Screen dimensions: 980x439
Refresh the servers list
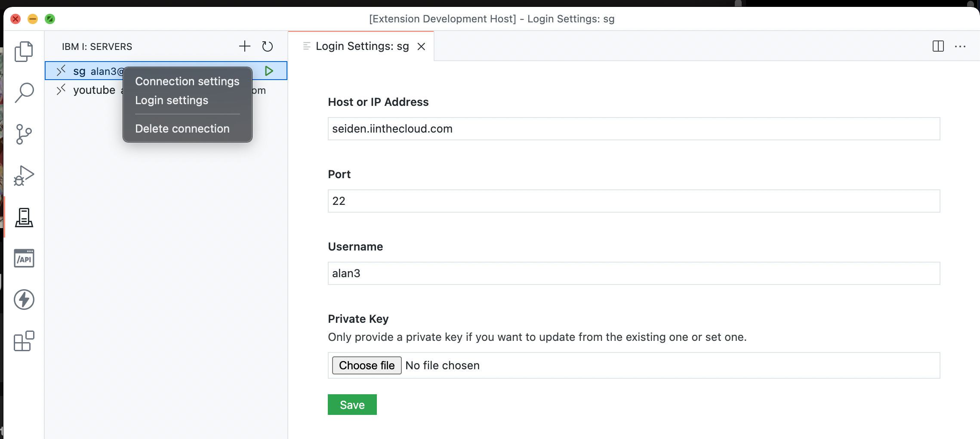[x=268, y=46]
